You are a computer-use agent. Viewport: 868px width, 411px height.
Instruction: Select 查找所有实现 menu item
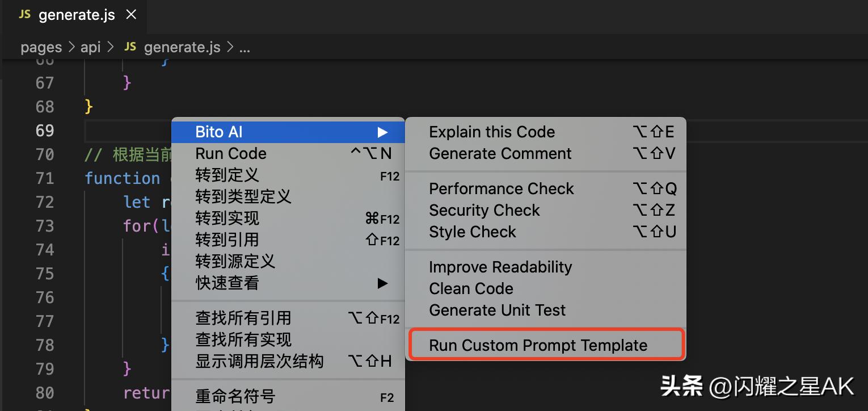point(288,340)
